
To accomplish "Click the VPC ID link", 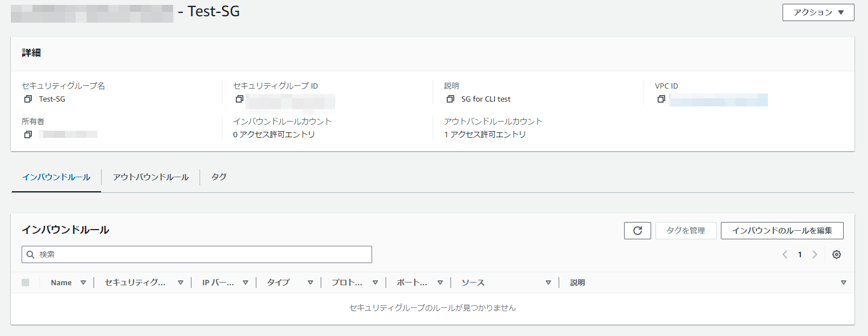I will coord(718,99).
